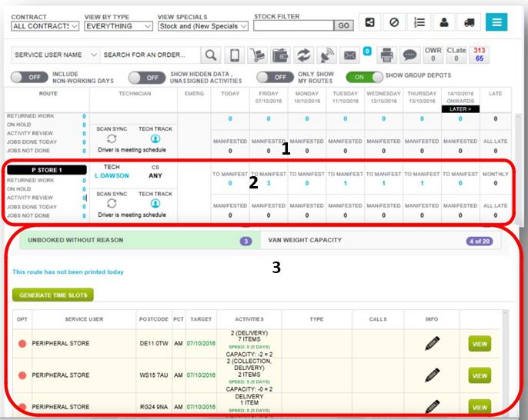528x420 pixels.
Task: Open the View By Type dropdown
Action: (119, 26)
